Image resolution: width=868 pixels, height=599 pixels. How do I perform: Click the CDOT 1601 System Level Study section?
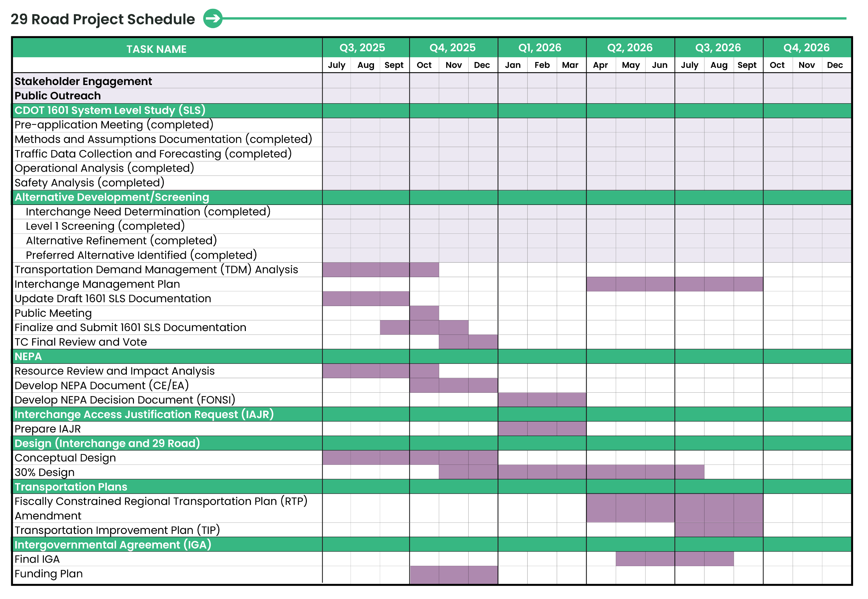pyautogui.click(x=110, y=110)
